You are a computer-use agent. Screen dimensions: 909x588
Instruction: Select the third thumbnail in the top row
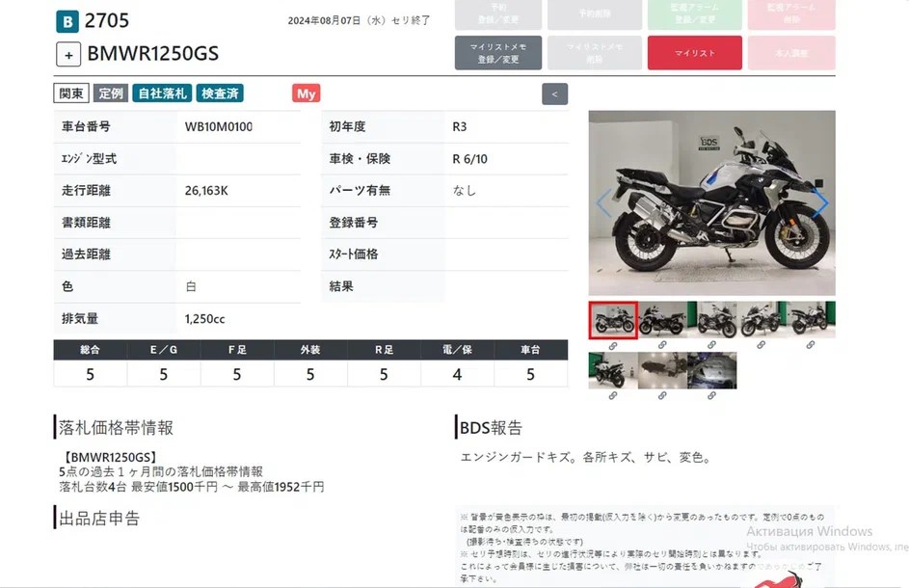pyautogui.click(x=712, y=319)
